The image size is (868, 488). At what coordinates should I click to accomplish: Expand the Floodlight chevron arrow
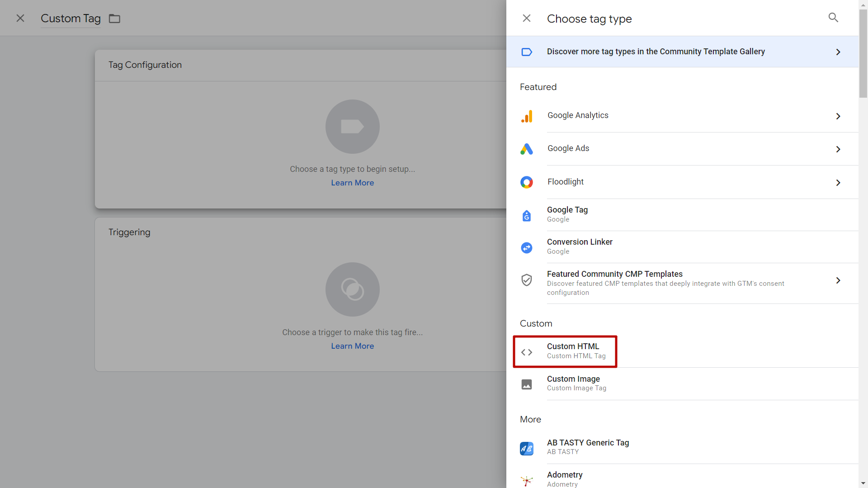point(838,183)
